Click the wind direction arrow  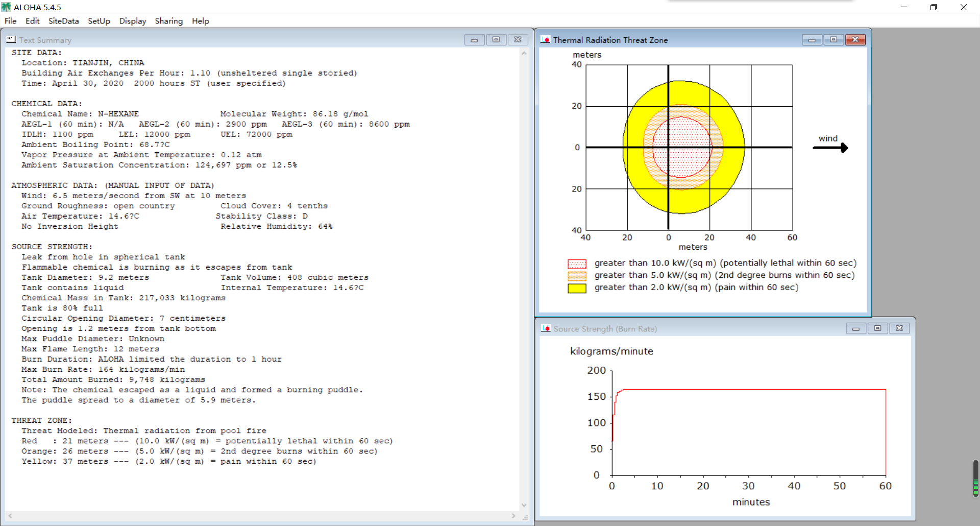pyautogui.click(x=830, y=148)
